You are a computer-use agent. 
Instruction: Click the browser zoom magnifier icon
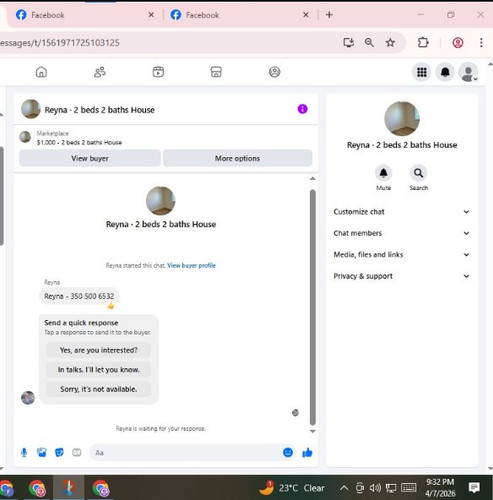coord(369,43)
